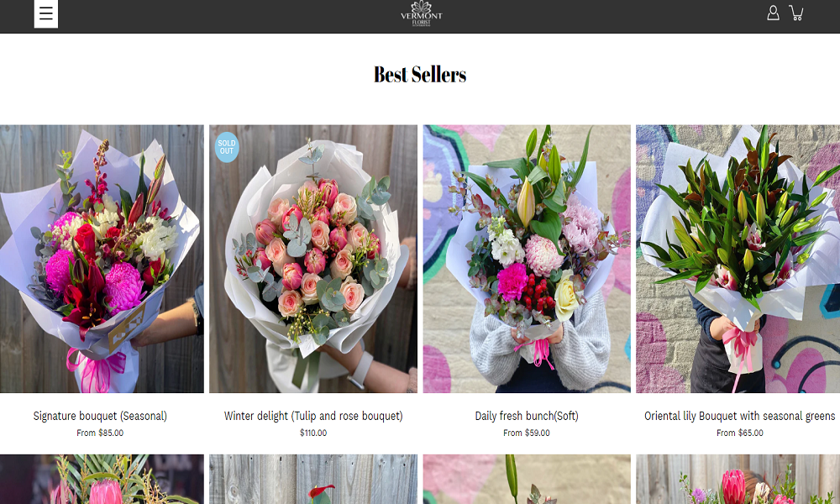The width and height of the screenshot is (840, 504).
Task: Open the shopping cart icon
Action: point(796,13)
